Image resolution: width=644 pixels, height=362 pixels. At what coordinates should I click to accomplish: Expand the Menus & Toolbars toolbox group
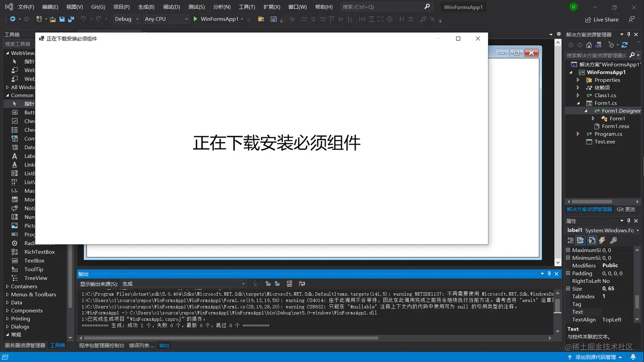[7, 295]
